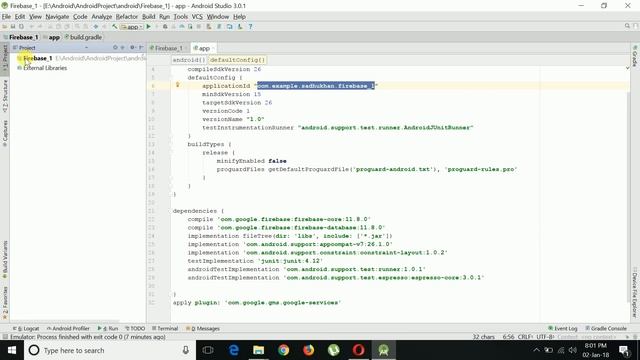Open the TODO tool window button

tap(135, 328)
